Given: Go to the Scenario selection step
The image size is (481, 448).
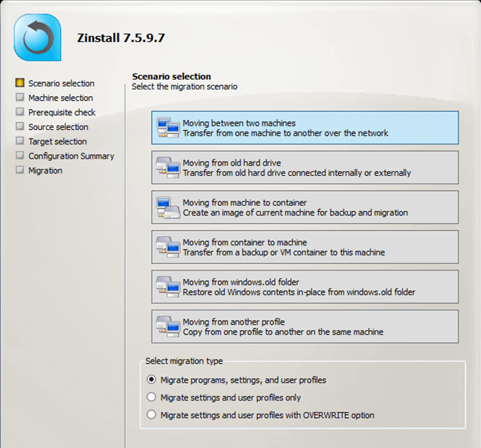Looking at the screenshot, I should tap(62, 83).
